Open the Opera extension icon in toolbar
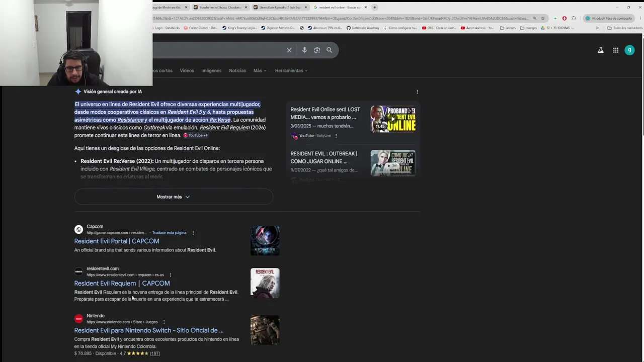644x362 pixels. pos(564,19)
